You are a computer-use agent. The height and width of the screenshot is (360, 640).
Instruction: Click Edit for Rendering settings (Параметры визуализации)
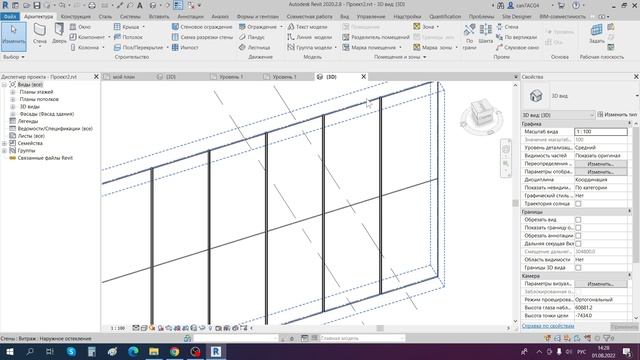[x=600, y=284]
